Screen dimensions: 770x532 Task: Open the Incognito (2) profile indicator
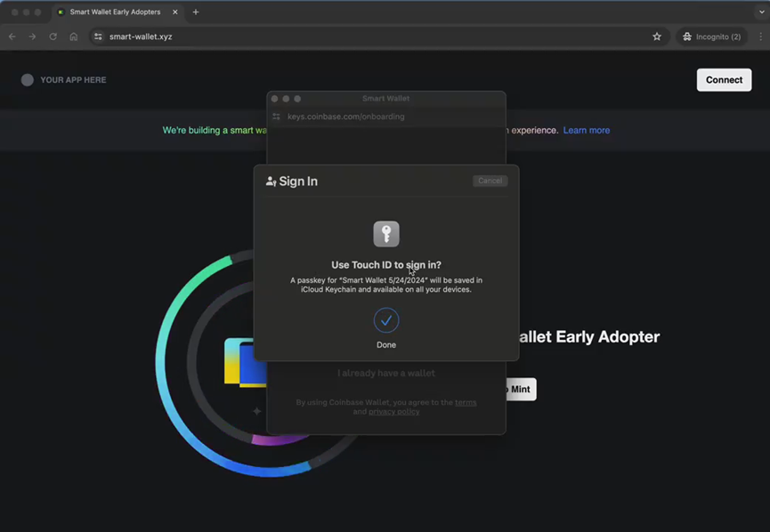pos(712,36)
